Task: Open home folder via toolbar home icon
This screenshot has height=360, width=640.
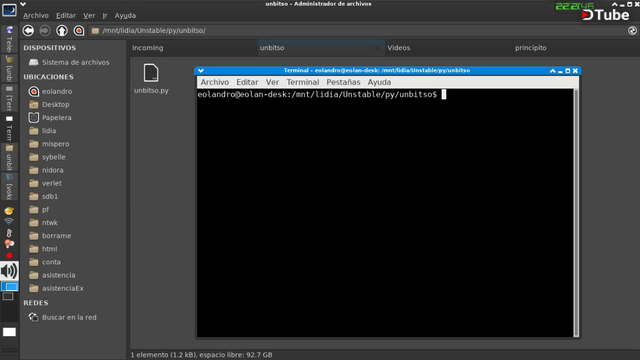Action: (x=79, y=31)
